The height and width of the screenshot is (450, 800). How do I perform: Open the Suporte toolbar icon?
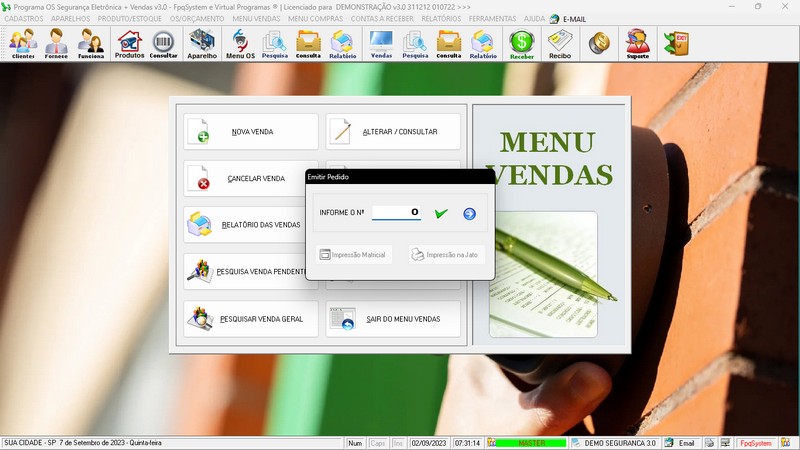point(638,44)
